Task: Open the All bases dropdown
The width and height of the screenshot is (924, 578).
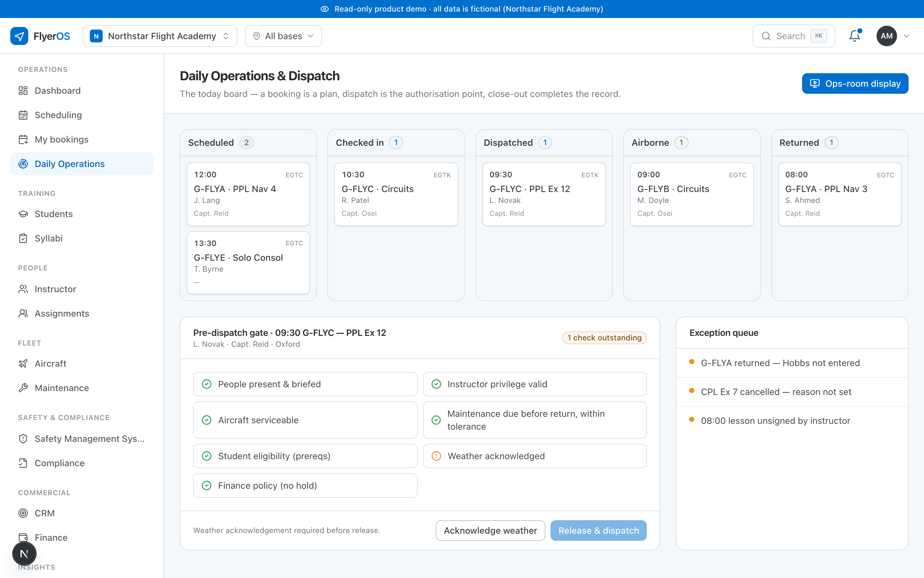Action: pyautogui.click(x=283, y=36)
